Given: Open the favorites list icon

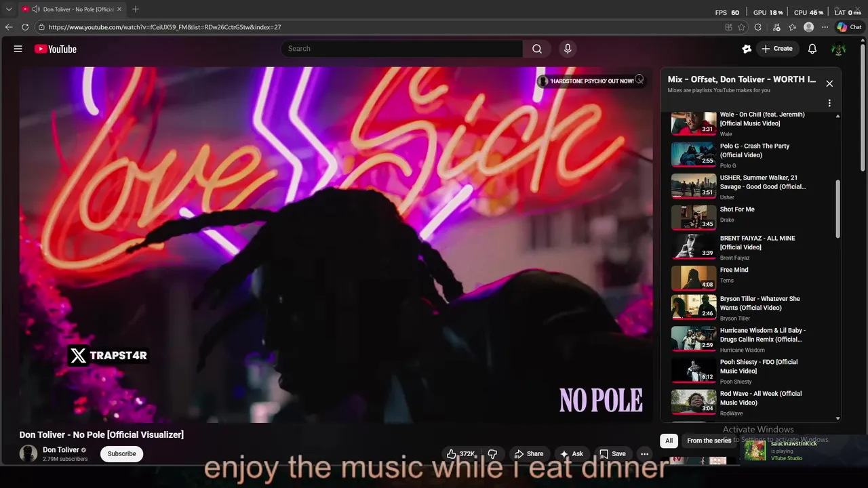Looking at the screenshot, I should 792,27.
